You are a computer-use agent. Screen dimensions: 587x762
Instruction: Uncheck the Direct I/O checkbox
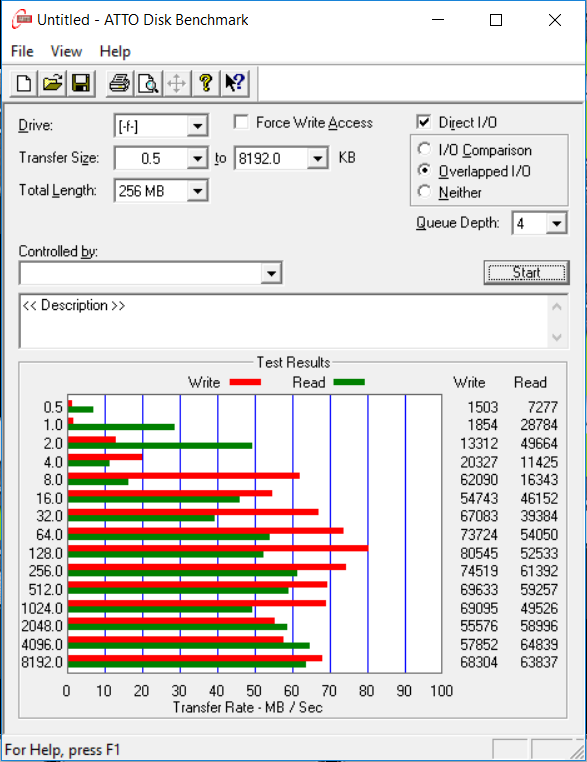pyautogui.click(x=424, y=122)
